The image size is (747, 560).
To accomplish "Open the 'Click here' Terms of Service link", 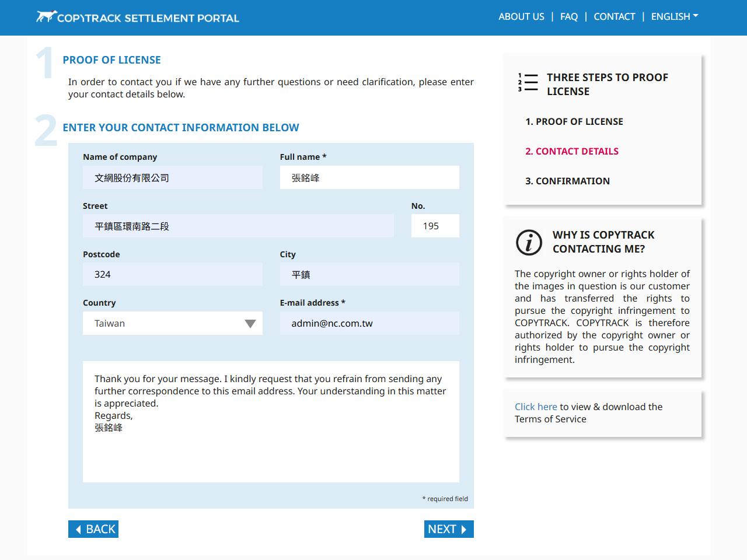I will tap(536, 407).
